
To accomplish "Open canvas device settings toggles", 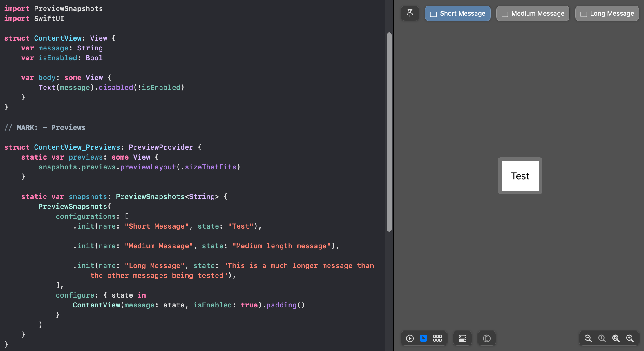I will [462, 338].
